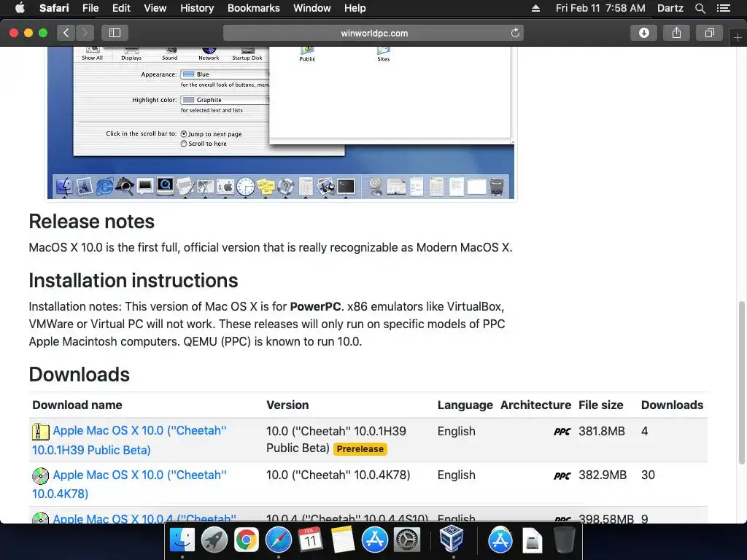Screen dimensions: 747x560
Task: Click the 381.8MB file size cell
Action: 602,431
